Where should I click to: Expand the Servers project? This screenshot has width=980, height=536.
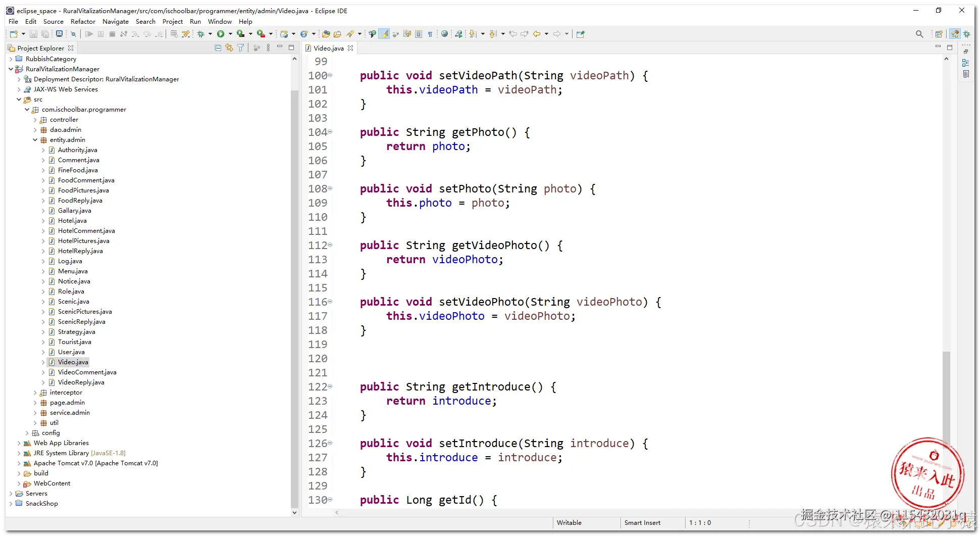[11, 493]
